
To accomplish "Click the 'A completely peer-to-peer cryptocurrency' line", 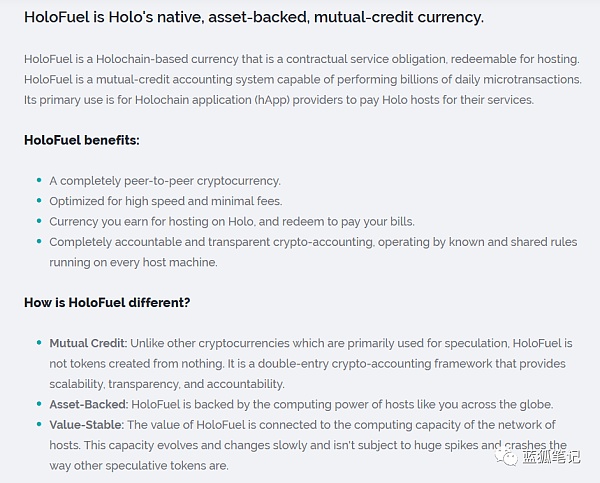I will 165,181.
